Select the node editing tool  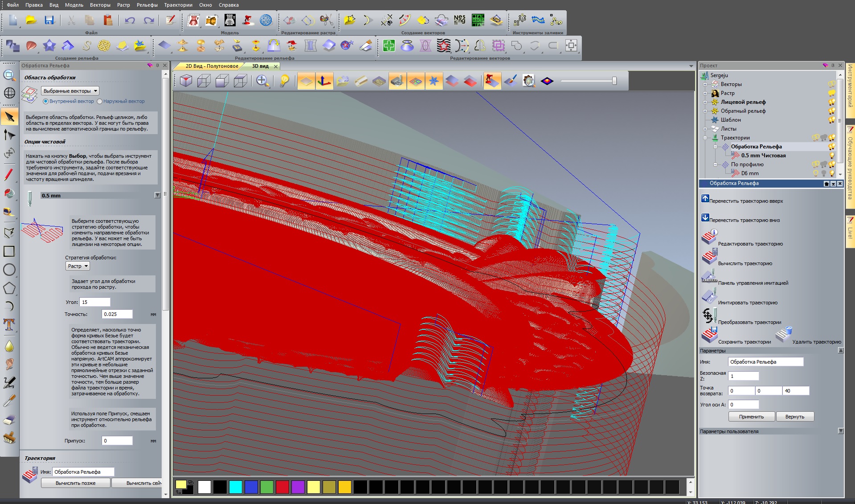(9, 135)
